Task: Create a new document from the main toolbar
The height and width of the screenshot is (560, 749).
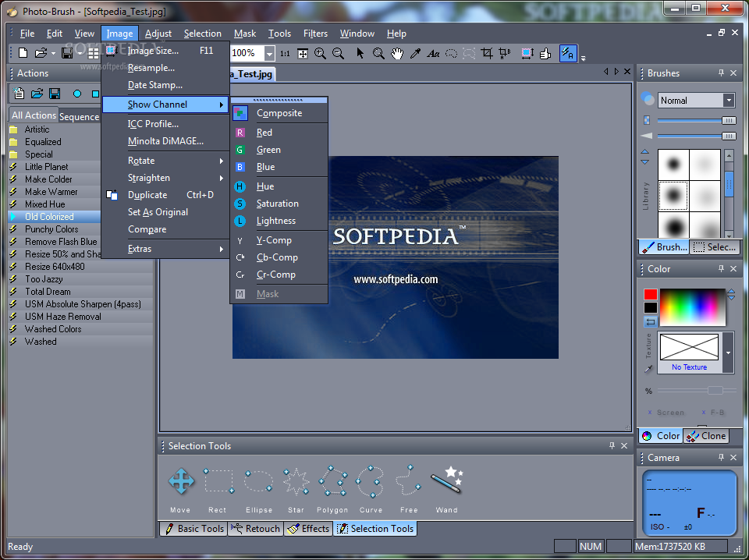Action: point(23,53)
